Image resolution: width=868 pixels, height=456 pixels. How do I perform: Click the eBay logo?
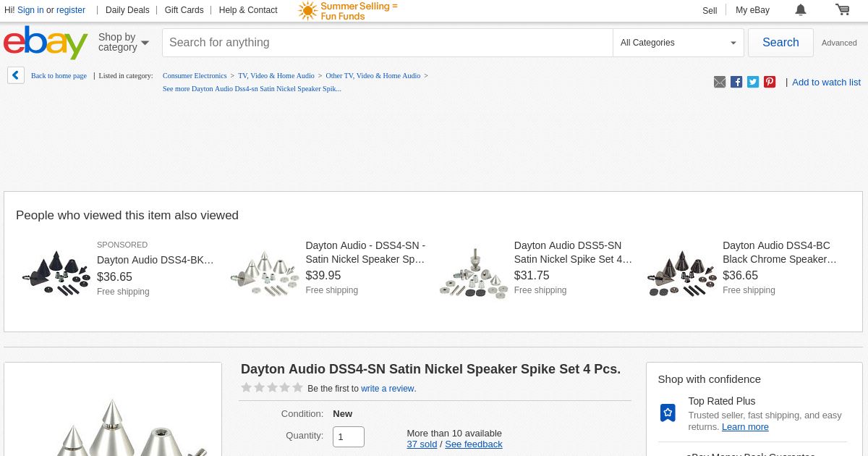[46, 43]
